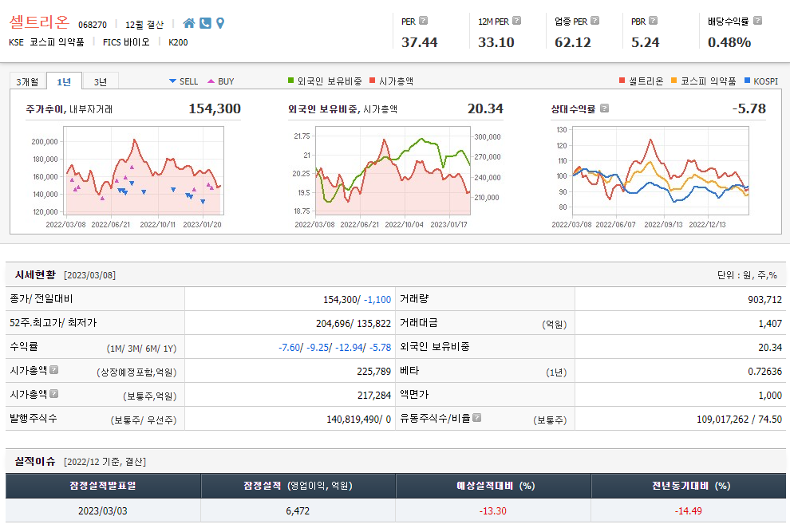Open the 상대수익률 help icon
This screenshot has height=532, width=790.
(x=605, y=108)
